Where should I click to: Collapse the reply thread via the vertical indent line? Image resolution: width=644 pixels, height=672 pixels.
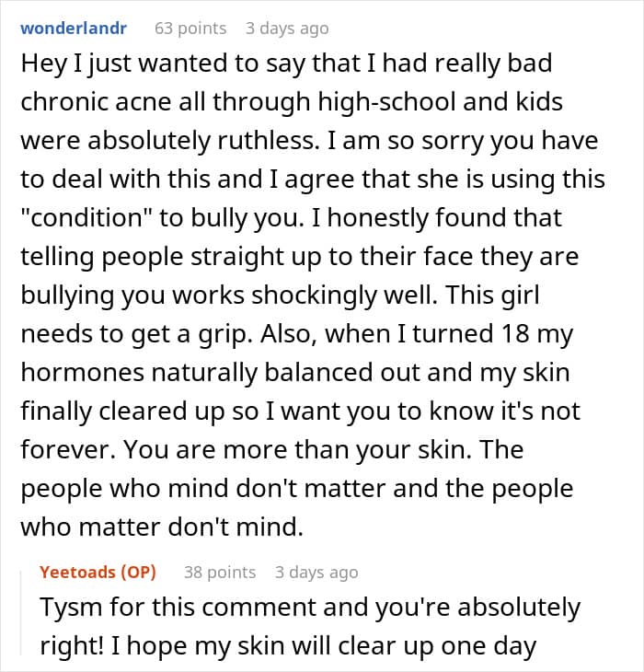(21, 613)
